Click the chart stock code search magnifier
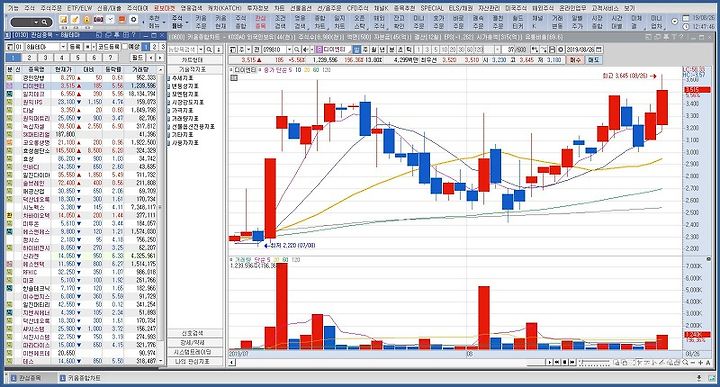Image resolution: width=720 pixels, height=387 pixels. pos(297,50)
